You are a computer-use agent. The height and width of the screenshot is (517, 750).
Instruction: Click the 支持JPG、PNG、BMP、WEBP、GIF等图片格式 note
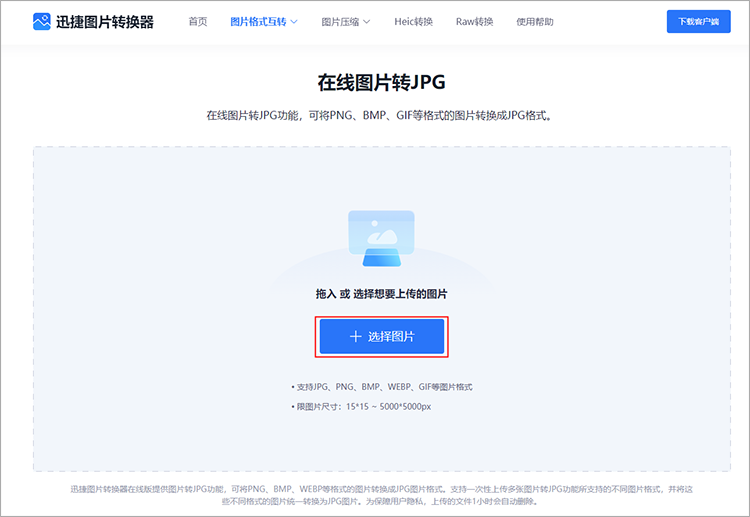click(x=382, y=387)
